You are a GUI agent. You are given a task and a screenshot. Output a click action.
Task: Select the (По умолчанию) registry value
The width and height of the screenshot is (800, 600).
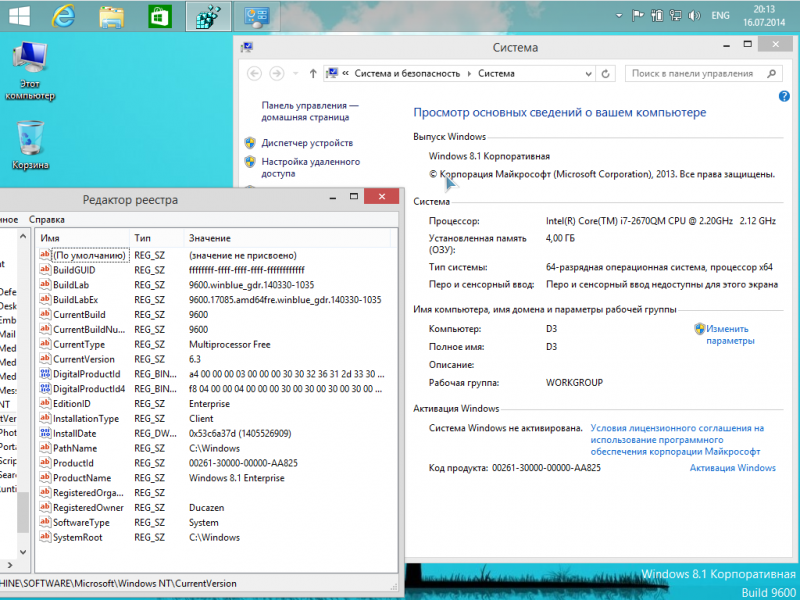pos(89,256)
